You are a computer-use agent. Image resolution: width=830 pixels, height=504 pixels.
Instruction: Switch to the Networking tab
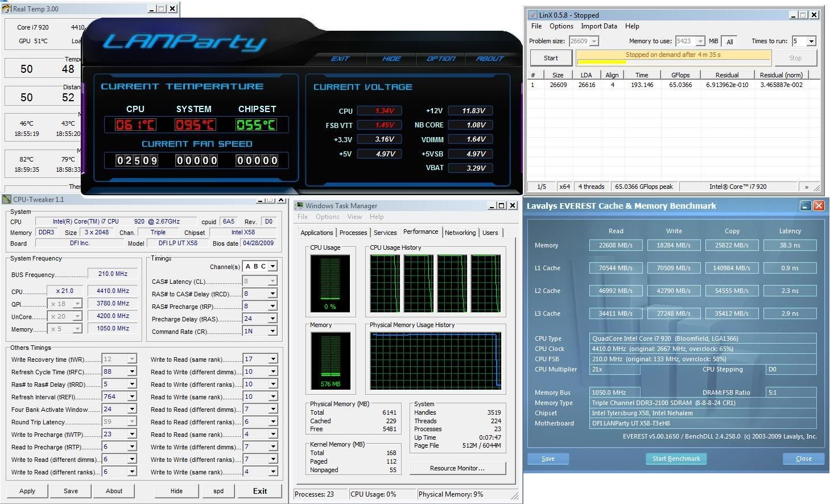(x=460, y=233)
